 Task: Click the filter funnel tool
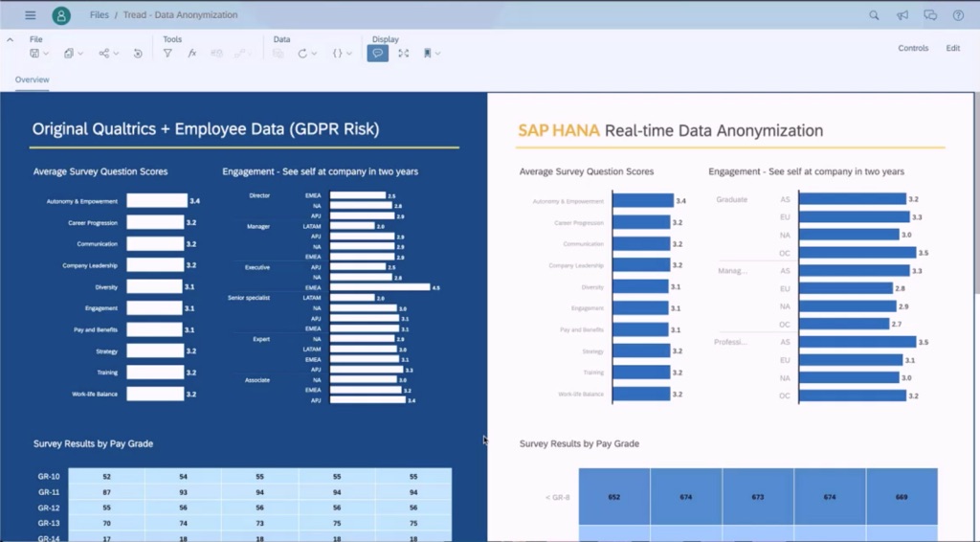167,54
